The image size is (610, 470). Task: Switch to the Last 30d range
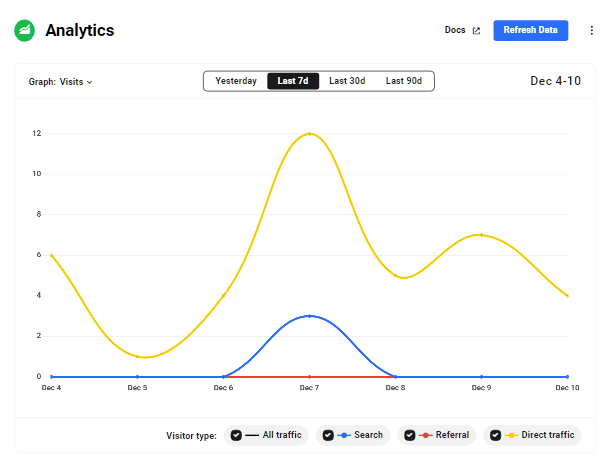coord(347,81)
